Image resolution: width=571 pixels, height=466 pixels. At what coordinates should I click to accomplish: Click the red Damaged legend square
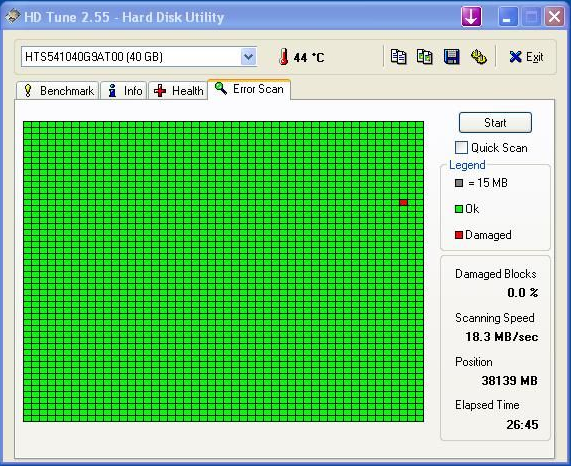[459, 235]
